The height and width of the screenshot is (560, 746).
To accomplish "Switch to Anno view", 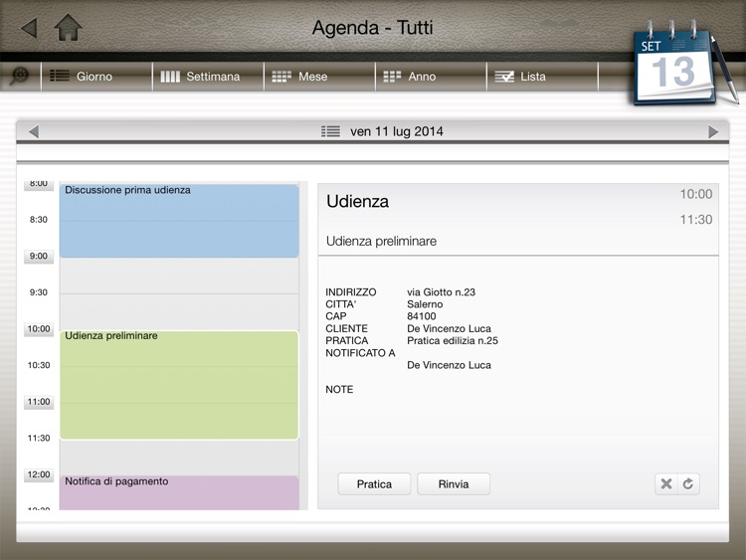I will pos(431,77).
